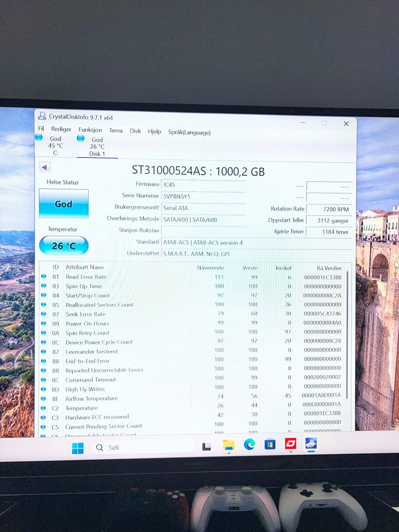
Task: Click the 26 °C temperature button
Action: coord(64,246)
